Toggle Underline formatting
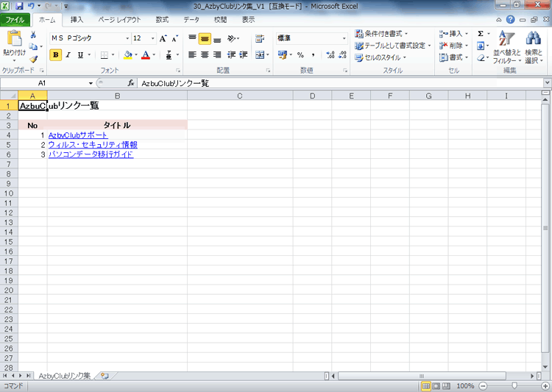Screen dimensions: 552x392 click(81, 55)
